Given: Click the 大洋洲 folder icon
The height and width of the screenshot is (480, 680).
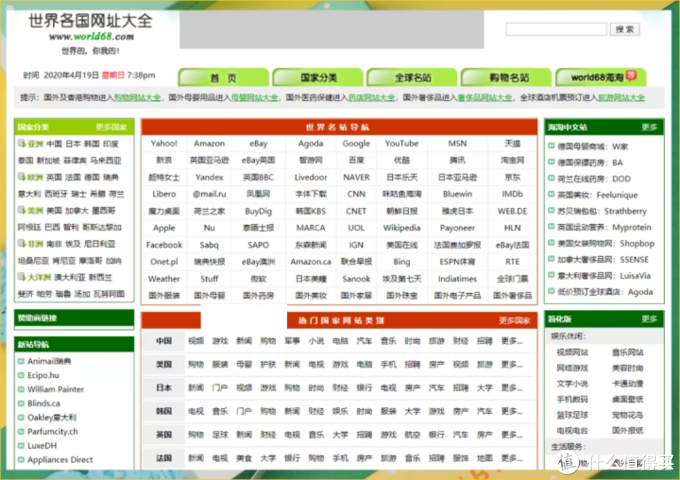Looking at the screenshot, I should point(21,277).
